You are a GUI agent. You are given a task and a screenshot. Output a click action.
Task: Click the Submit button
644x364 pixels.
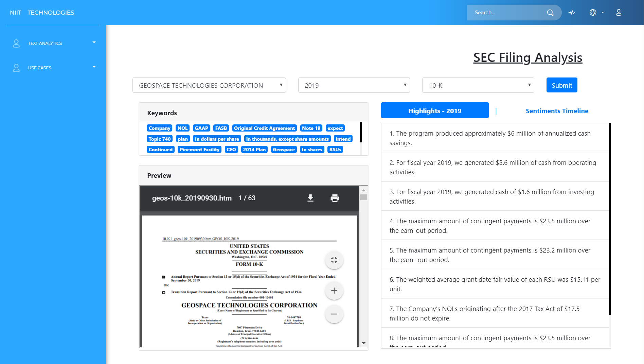[x=561, y=85]
